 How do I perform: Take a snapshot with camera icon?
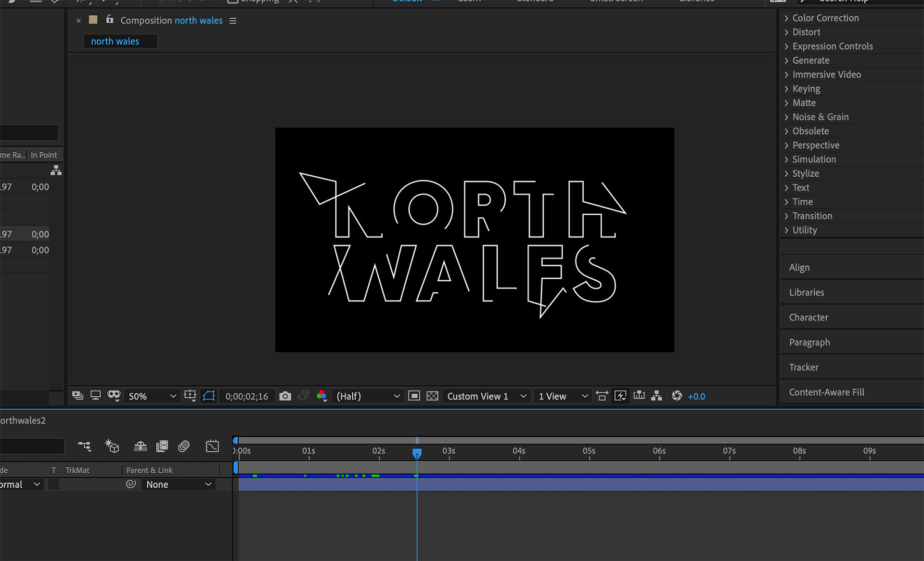click(285, 396)
